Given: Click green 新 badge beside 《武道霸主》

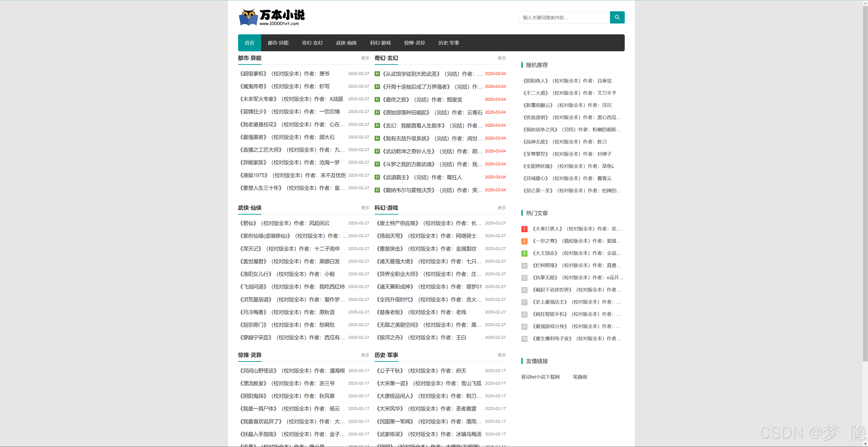Looking at the screenshot, I should pyautogui.click(x=377, y=177).
